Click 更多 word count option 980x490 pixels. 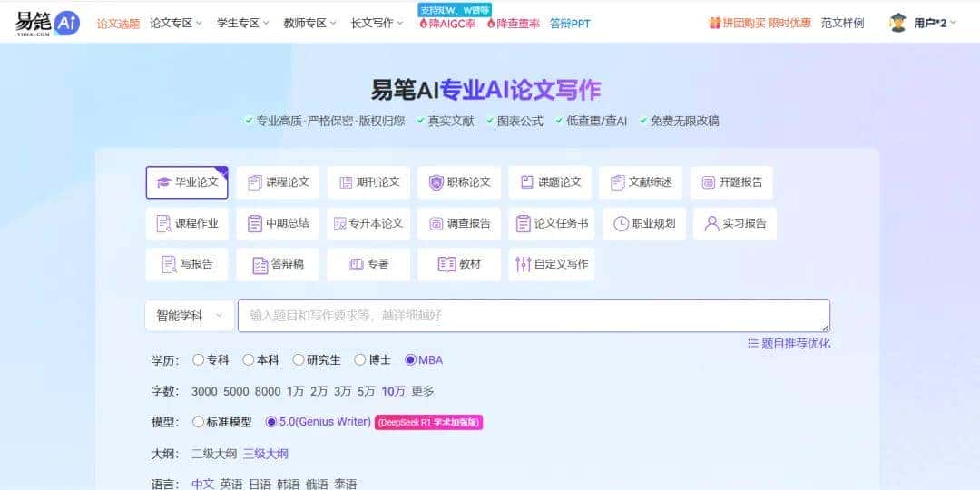(x=423, y=391)
